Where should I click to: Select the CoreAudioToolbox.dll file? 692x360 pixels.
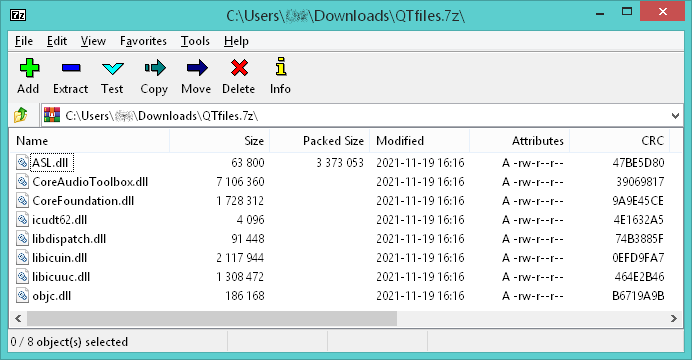click(x=90, y=182)
